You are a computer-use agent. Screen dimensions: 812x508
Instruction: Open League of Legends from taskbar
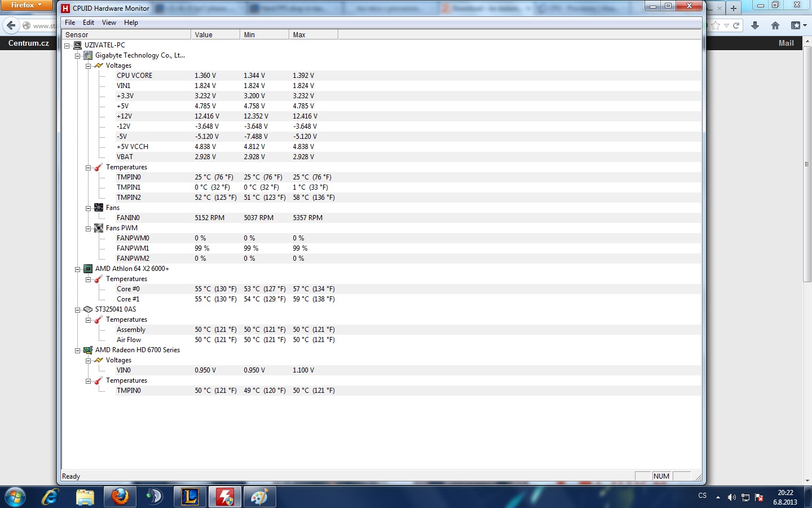point(190,497)
